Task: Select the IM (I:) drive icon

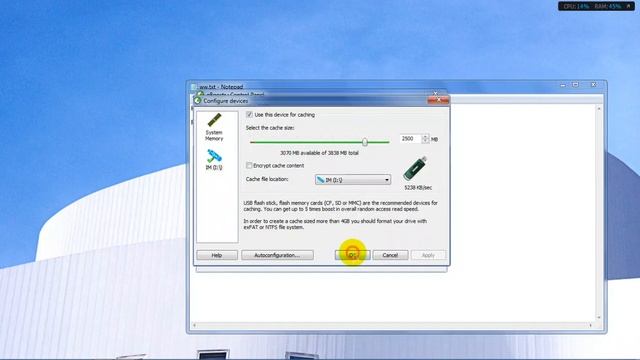Action: [214, 160]
